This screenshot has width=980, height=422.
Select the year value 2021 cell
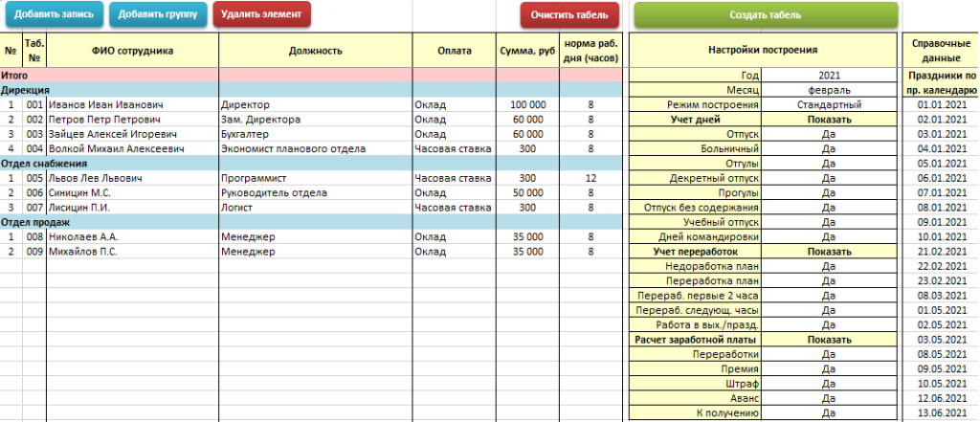coord(830,76)
